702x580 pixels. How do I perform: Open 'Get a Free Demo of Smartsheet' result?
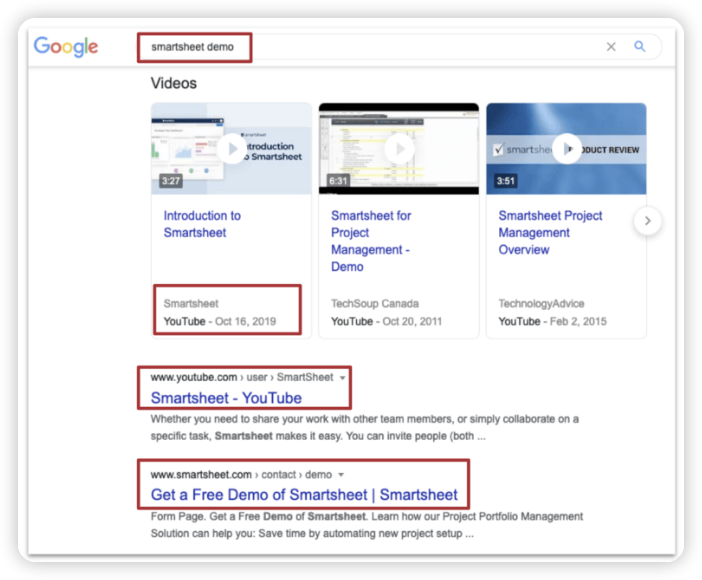tap(304, 494)
